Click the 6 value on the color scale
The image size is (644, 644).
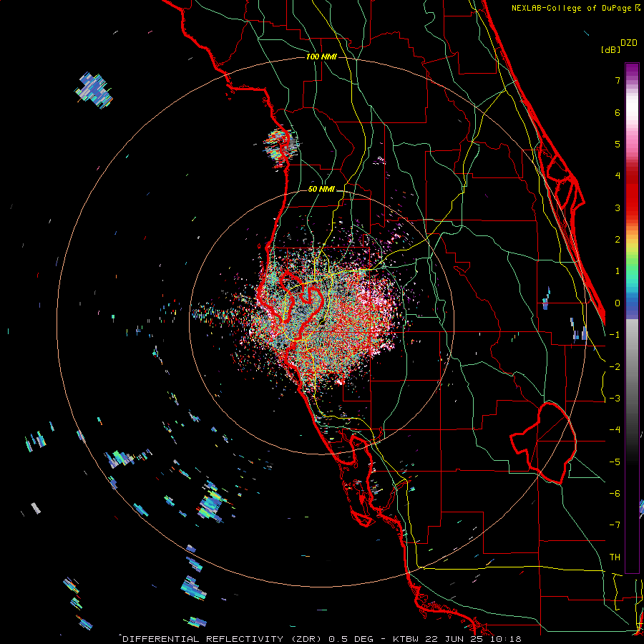point(618,112)
